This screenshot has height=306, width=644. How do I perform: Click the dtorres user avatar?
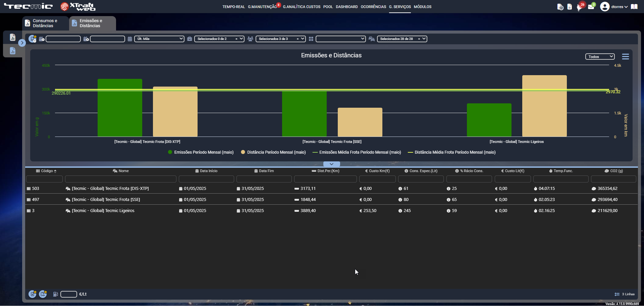pos(605,7)
